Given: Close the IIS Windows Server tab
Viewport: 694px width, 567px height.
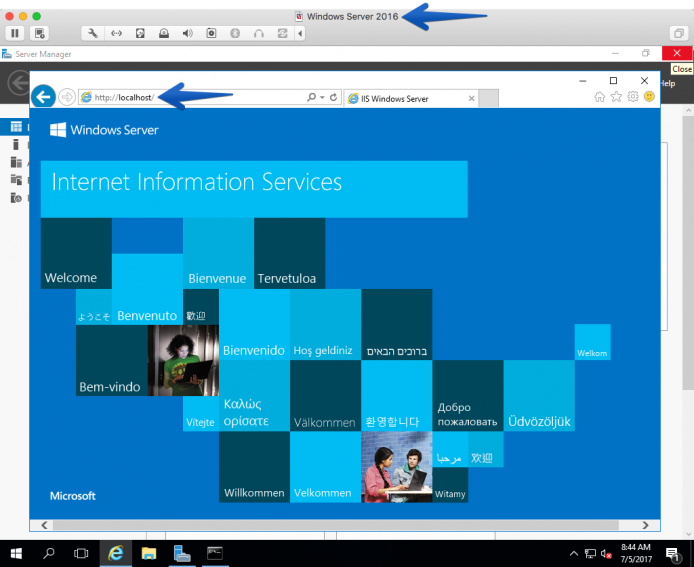Looking at the screenshot, I should tap(472, 98).
